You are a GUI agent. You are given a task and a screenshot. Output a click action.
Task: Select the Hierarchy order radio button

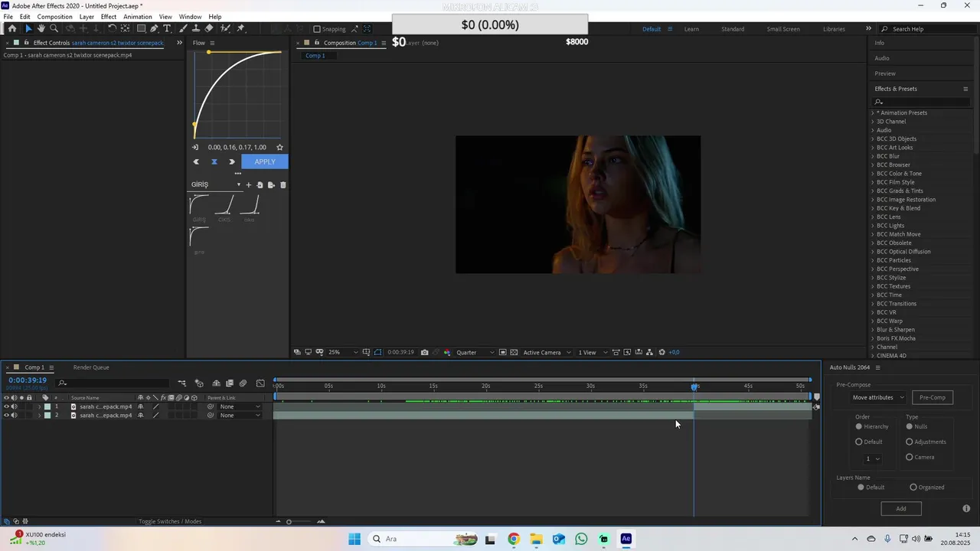[859, 426]
